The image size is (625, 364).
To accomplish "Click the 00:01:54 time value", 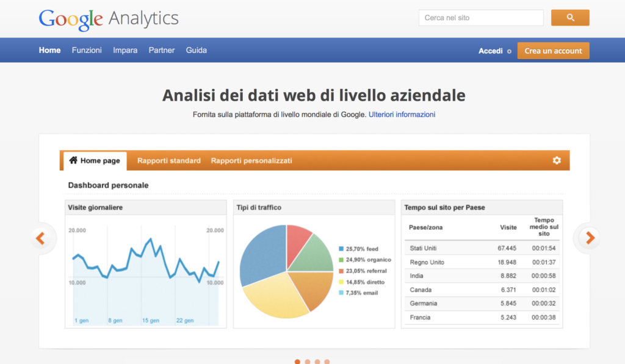I will 544,248.
